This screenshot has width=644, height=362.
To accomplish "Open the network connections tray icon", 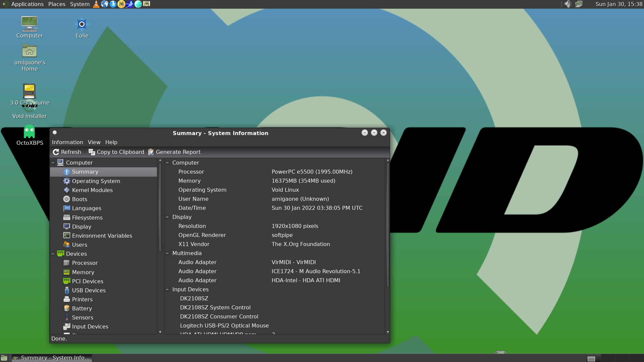I will click(x=579, y=4).
